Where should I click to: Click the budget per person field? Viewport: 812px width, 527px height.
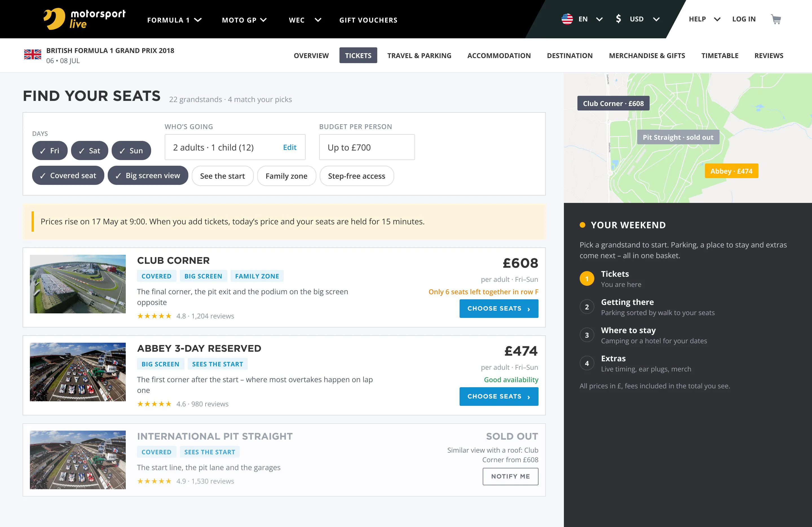pos(367,147)
